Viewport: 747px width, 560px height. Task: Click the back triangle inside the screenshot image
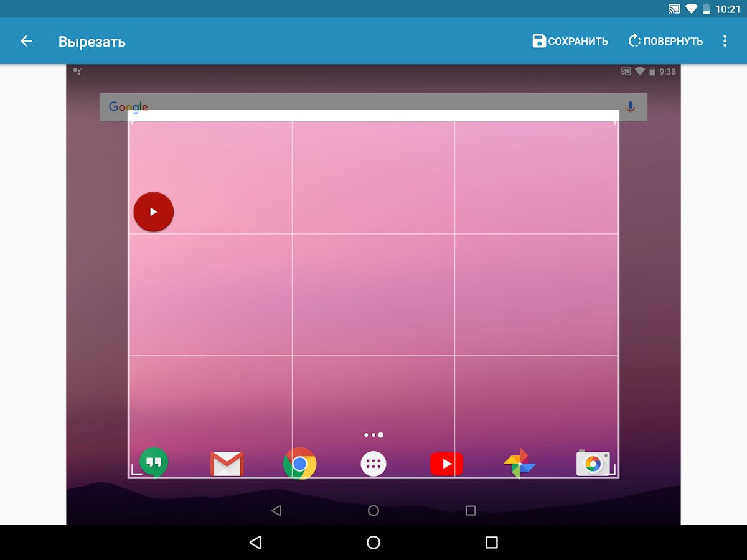click(276, 510)
